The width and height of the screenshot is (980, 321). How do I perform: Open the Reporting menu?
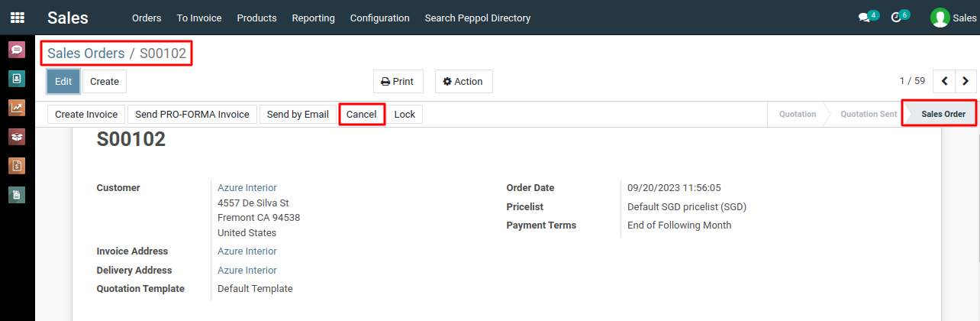click(313, 18)
